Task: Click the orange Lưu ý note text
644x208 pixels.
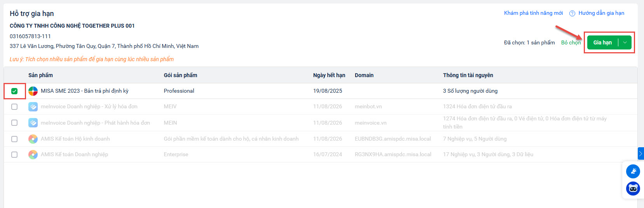Action: [x=92, y=59]
